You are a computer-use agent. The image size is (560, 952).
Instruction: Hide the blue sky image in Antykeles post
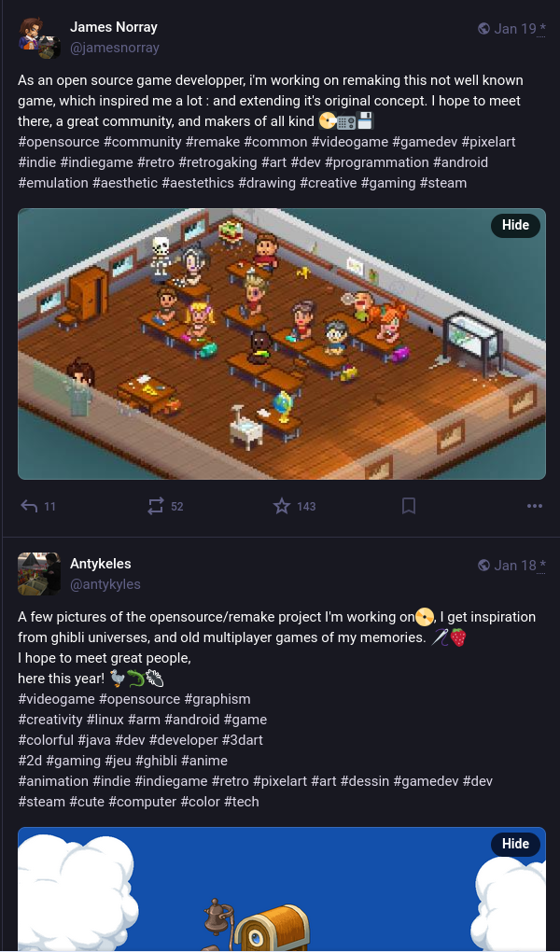(515, 844)
